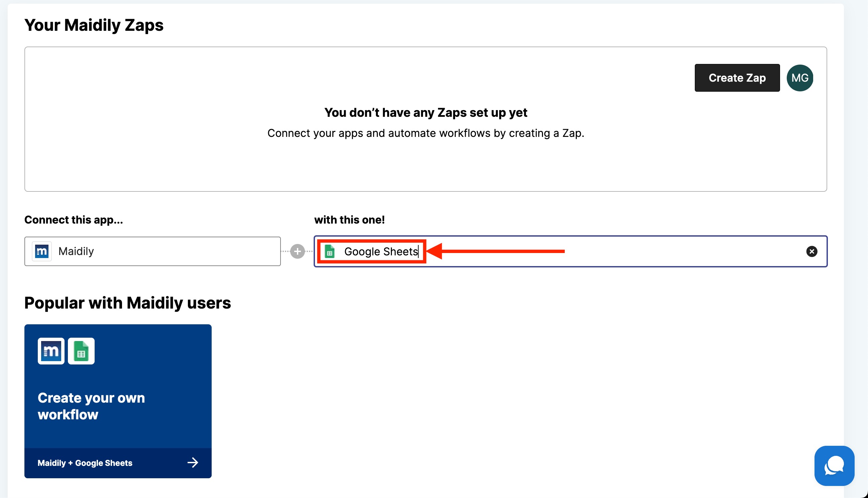This screenshot has width=868, height=498.
Task: Click the 'Connect this app...' label
Action: (74, 220)
